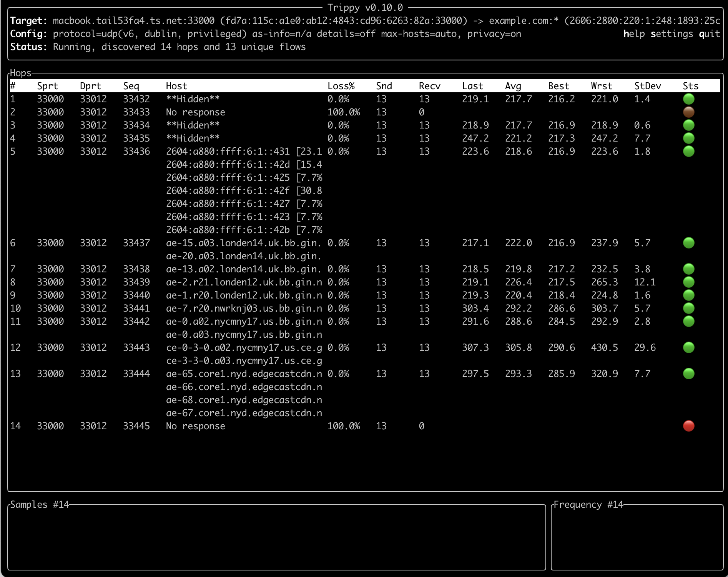Select host ae-13.a02.londen14.uk.bb.gin
Image resolution: width=728 pixels, height=577 pixels.
coord(244,269)
